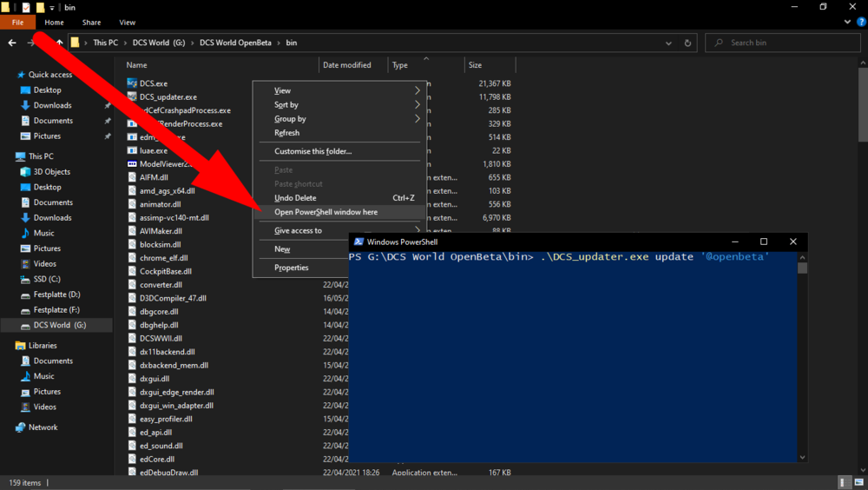Maximize the Windows PowerShell window
The image size is (868, 490).
tap(763, 242)
